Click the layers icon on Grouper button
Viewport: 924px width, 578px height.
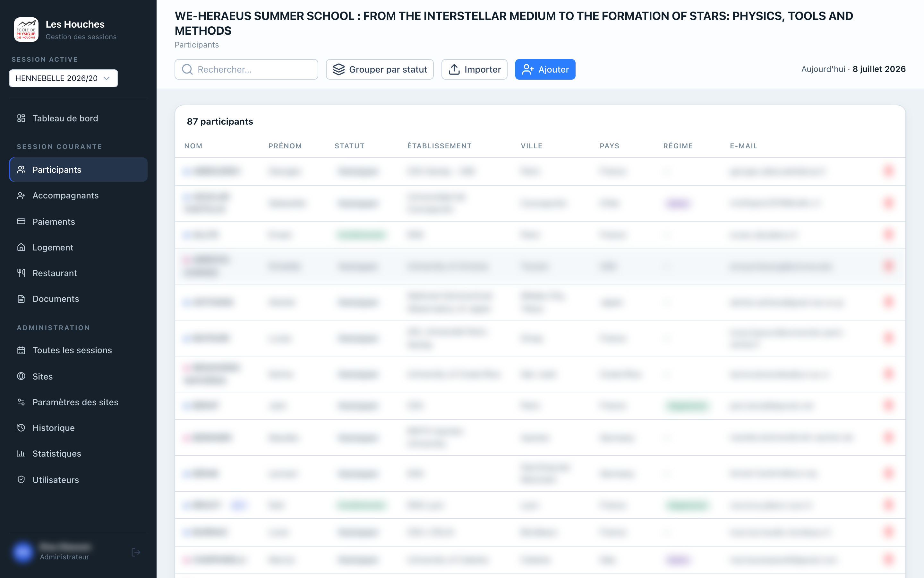point(339,69)
